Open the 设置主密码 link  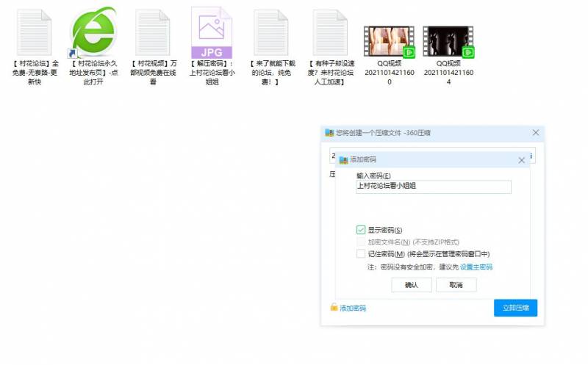[476, 267]
